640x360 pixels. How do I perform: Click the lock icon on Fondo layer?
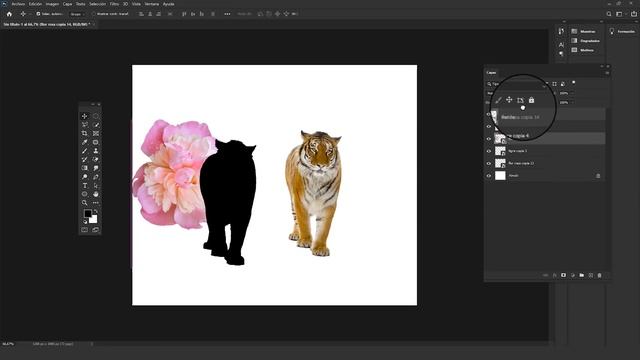click(x=598, y=176)
